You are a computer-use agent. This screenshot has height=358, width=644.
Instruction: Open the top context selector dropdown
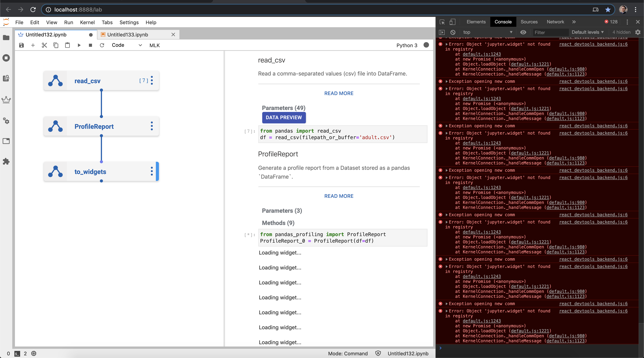[487, 32]
